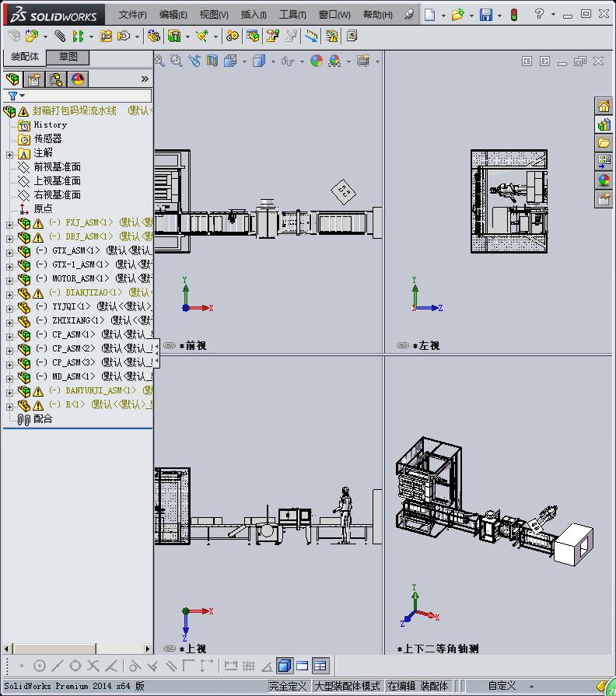Expand the BANYUNJI_ASM<1> tree node
The image size is (616, 696).
coord(10,393)
